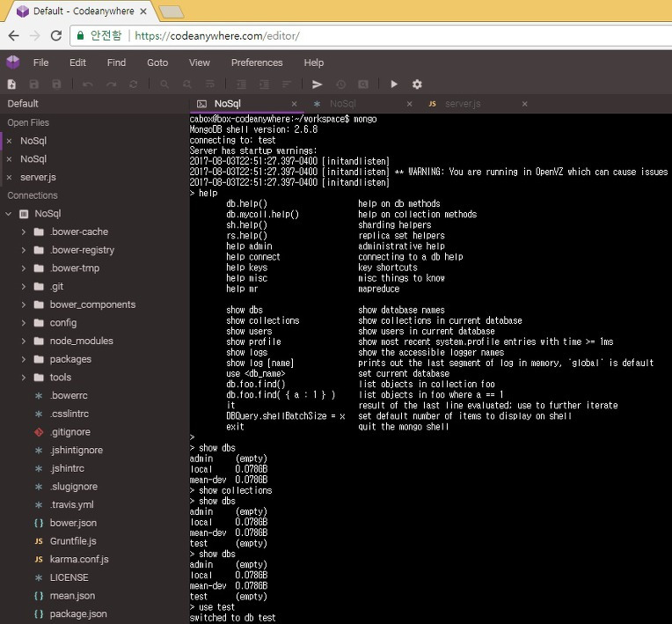Expand the bower_components folder

[x=24, y=305]
